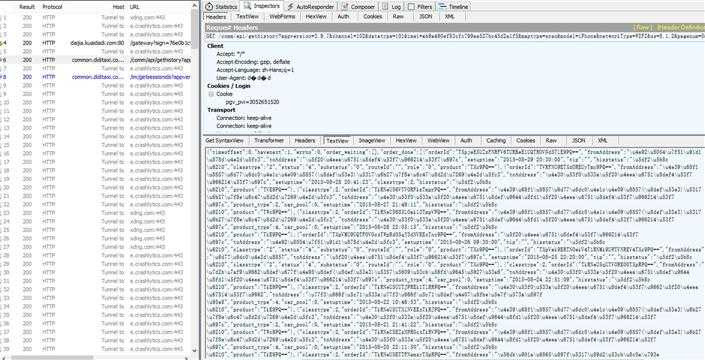Screen dimensions: 705x360
Task: Open response Auth tab
Action: coord(466,141)
